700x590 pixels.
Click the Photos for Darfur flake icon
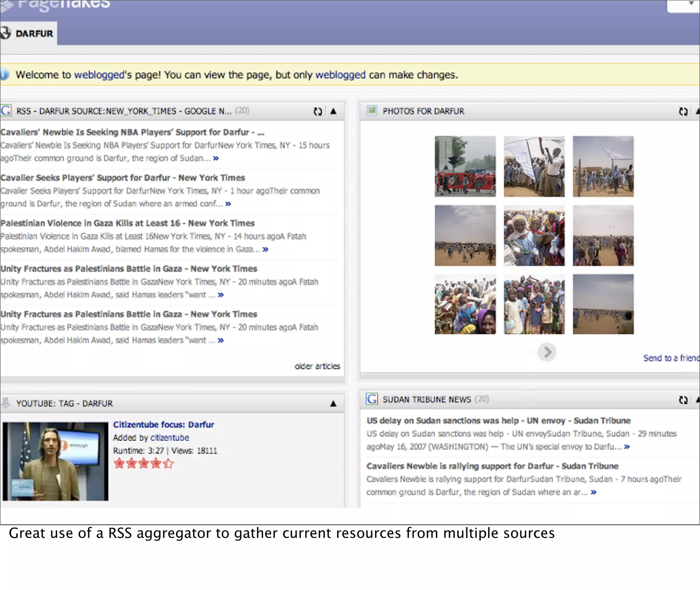coord(372,111)
